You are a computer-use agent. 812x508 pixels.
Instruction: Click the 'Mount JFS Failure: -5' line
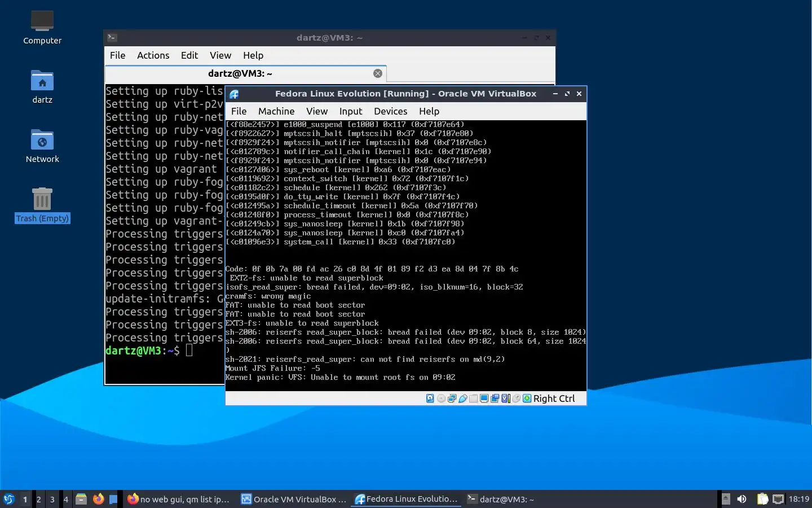[272, 368]
